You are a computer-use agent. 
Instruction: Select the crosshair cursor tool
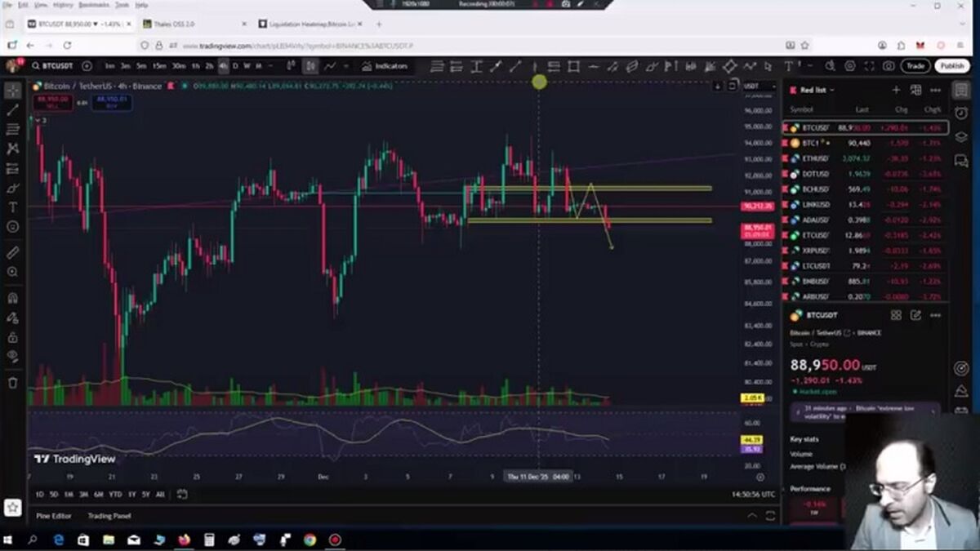click(x=12, y=89)
